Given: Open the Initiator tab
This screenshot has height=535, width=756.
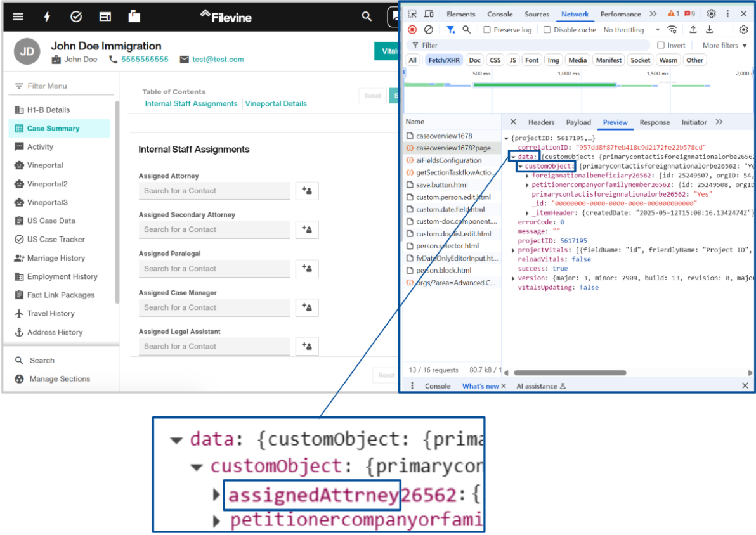Looking at the screenshot, I should point(694,122).
